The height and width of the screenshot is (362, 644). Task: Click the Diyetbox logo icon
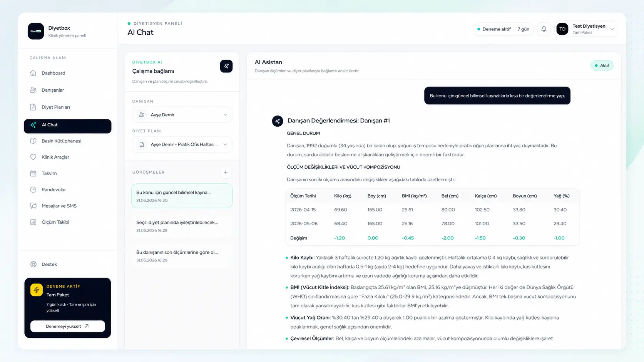pos(36,31)
